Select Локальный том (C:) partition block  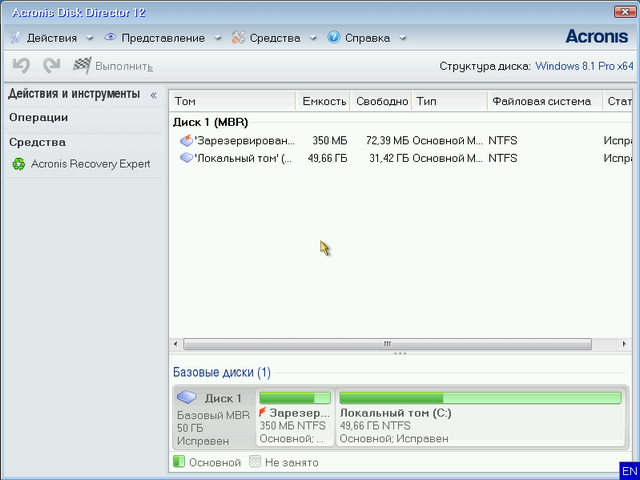pyautogui.click(x=480, y=418)
